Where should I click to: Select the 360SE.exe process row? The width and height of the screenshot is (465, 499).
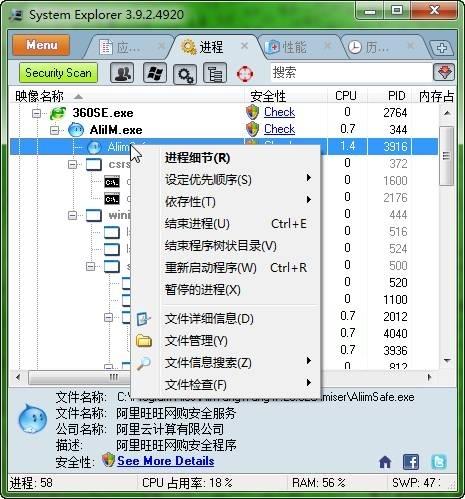pyautogui.click(x=224, y=113)
